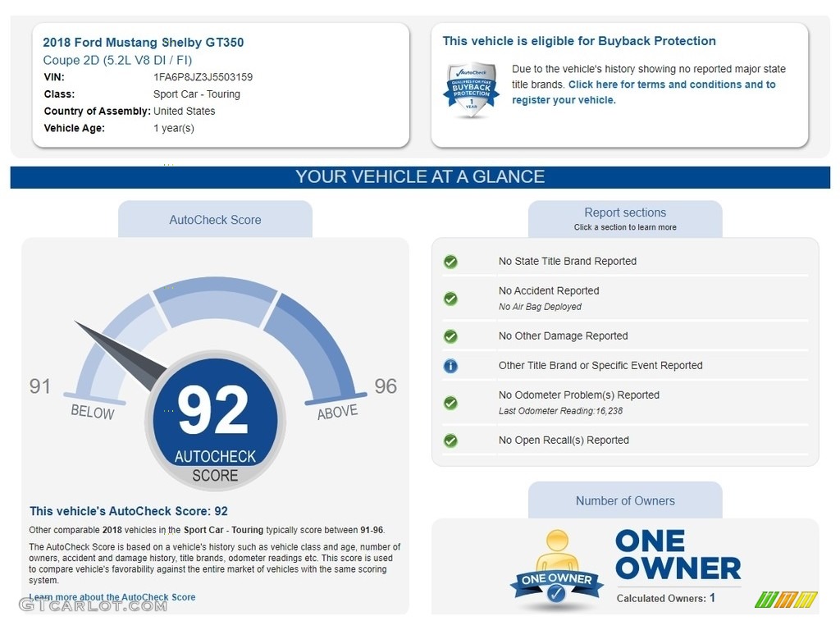Open the No Open Recall(s) Reported section
This screenshot has height=630, width=840.
click(x=564, y=440)
